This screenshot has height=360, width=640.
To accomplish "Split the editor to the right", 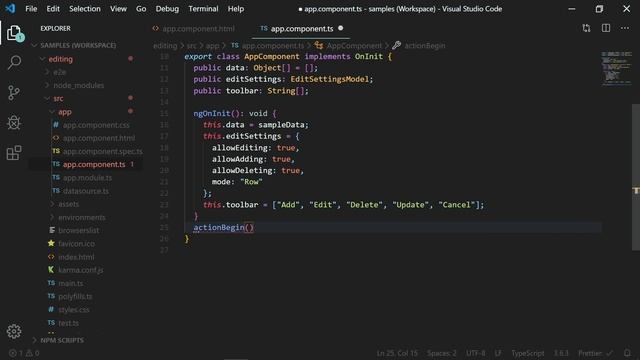I will click(606, 28).
